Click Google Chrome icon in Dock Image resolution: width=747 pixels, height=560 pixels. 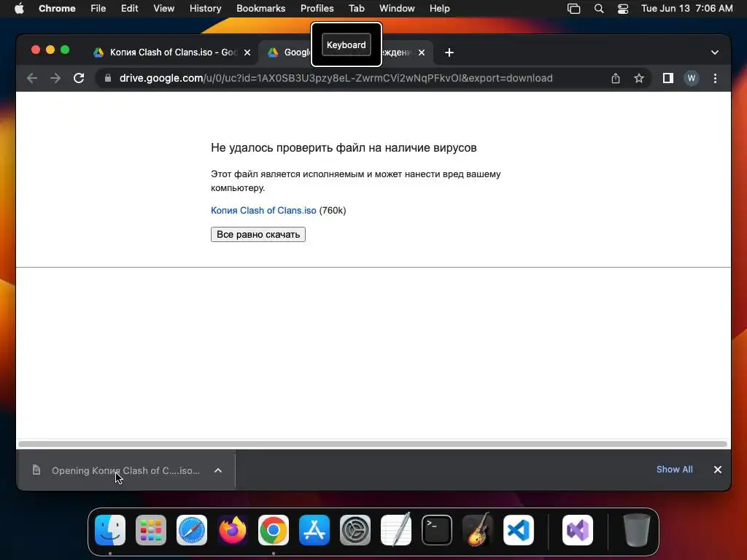(x=274, y=530)
